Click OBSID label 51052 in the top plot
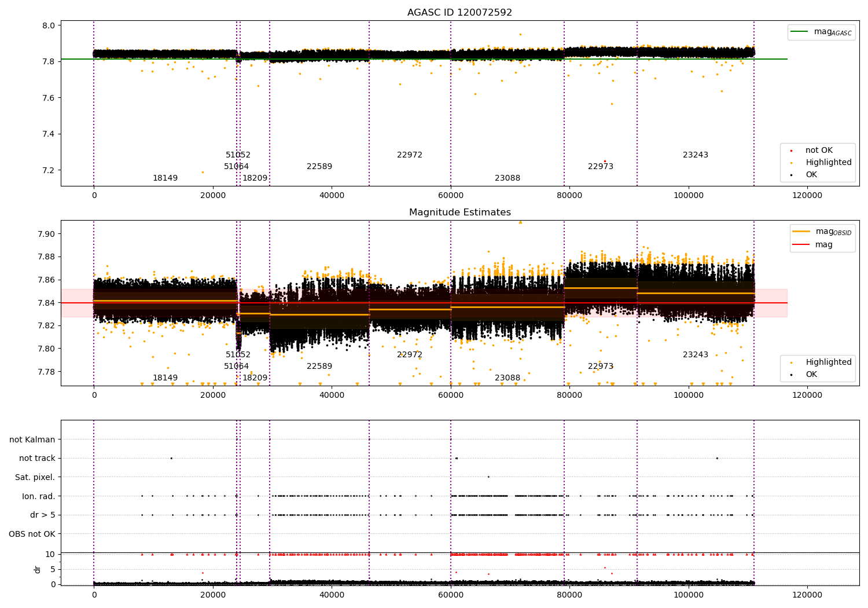 [x=238, y=155]
